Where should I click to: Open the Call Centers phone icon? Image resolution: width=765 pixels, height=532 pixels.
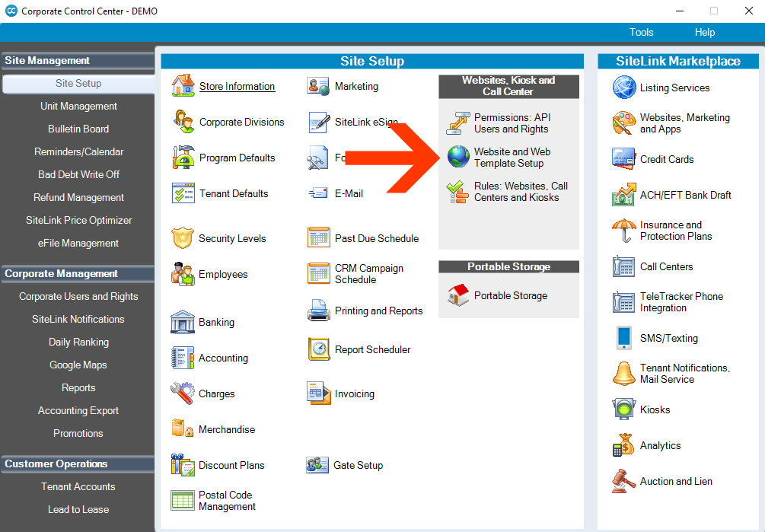coord(624,266)
